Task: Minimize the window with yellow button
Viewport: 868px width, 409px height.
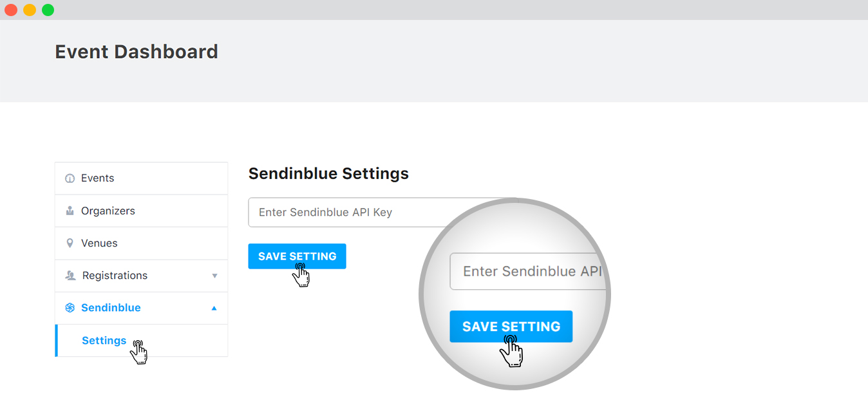Action: click(30, 10)
